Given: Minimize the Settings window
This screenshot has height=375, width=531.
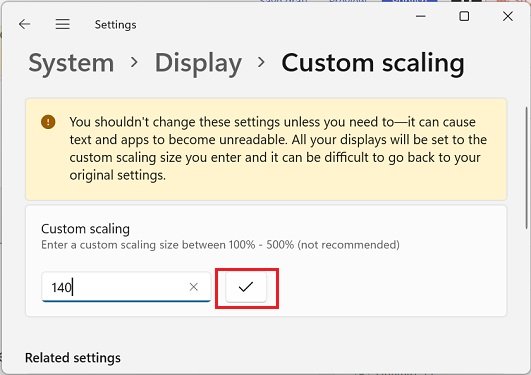Looking at the screenshot, I should 421,16.
